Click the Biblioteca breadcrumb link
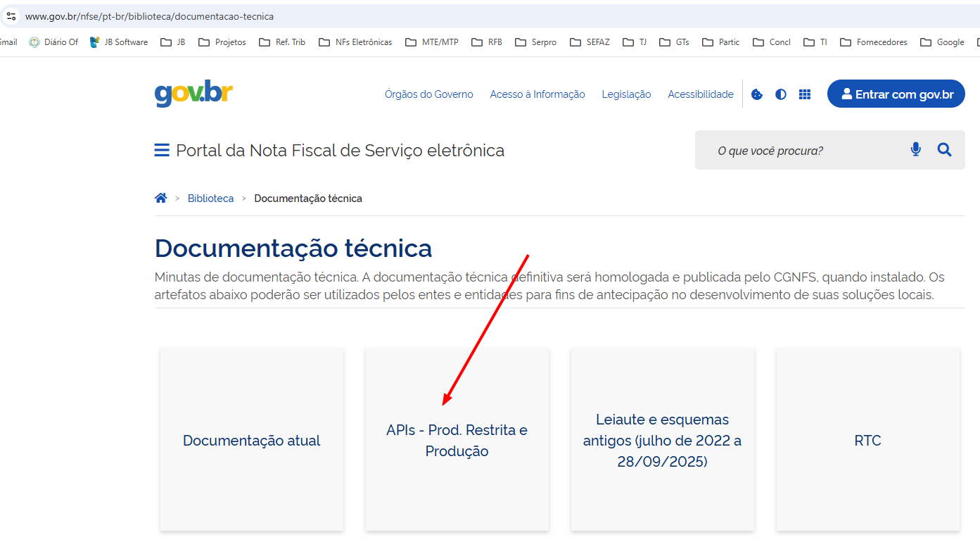The height and width of the screenshot is (554, 980). point(210,199)
